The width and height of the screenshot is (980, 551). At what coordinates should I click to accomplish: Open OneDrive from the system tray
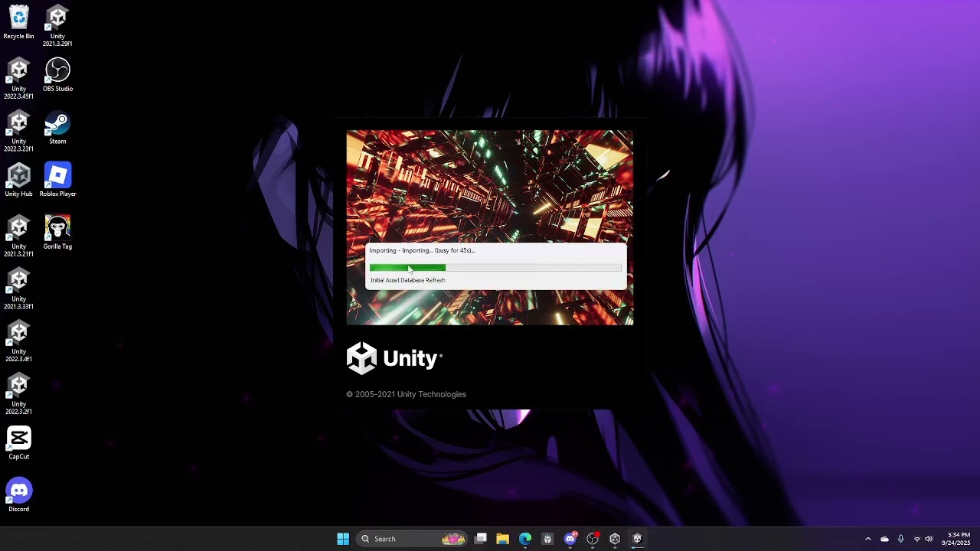[x=884, y=539]
